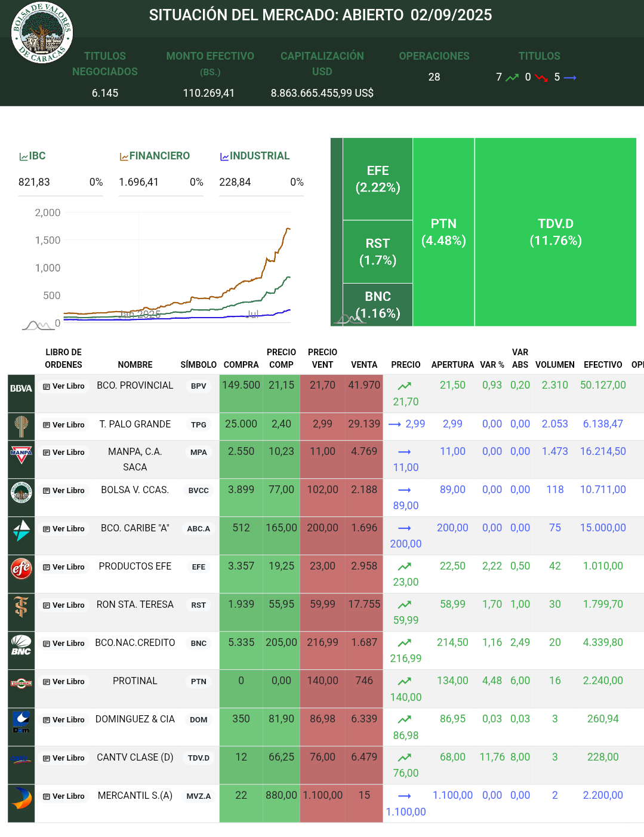Click the TDV.D (11.76%) heatmap tile

click(556, 232)
